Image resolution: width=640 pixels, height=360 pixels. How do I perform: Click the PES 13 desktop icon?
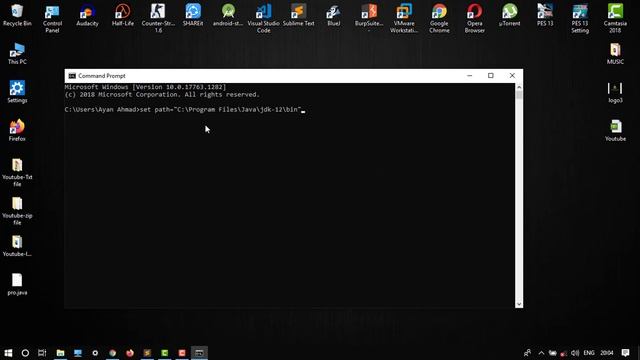(x=545, y=16)
